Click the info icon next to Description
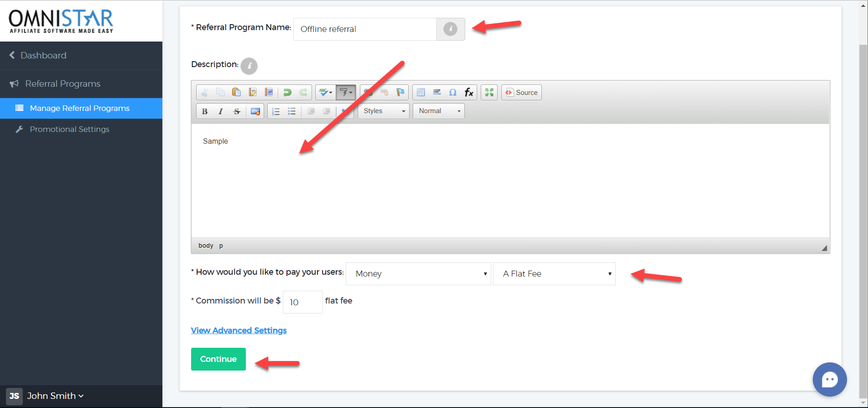Screen dimensions: 868x408 click(249, 66)
